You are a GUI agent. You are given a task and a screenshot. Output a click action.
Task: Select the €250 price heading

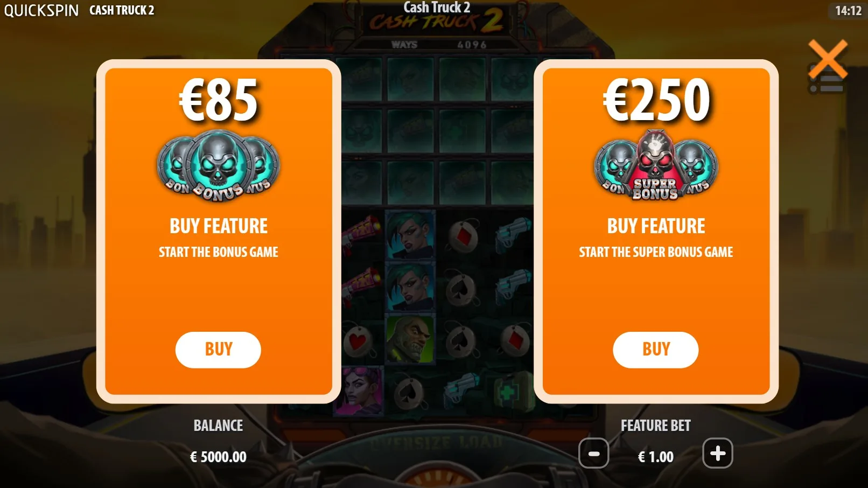[656, 100]
